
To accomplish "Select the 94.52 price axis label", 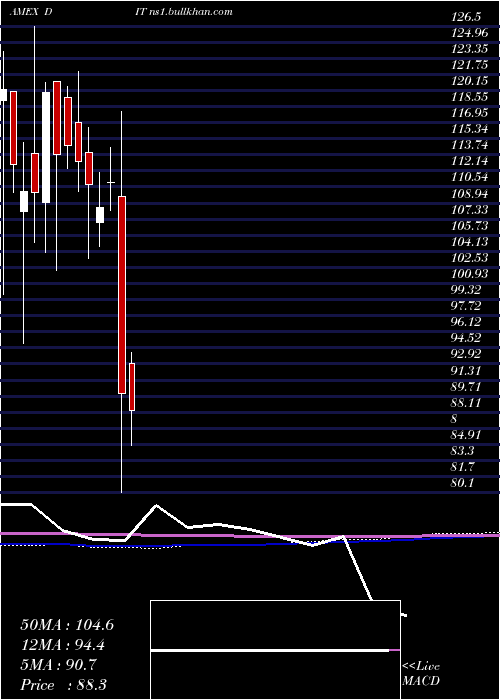I will tap(466, 338).
